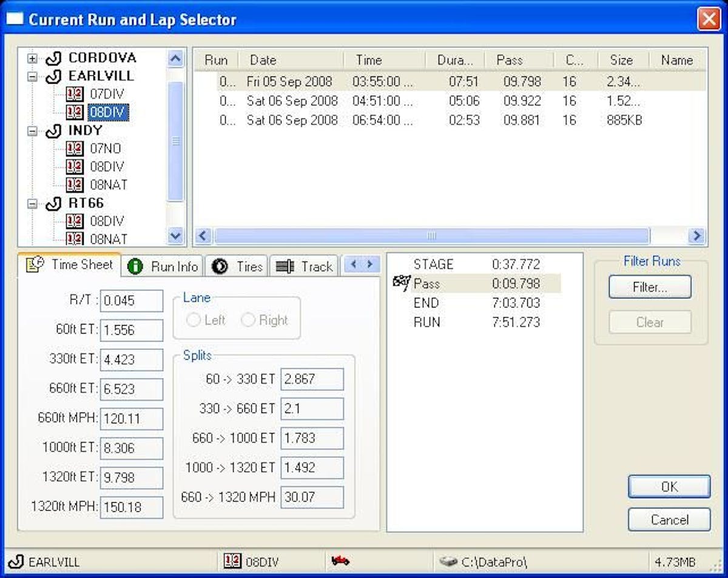Click the red car icon in status bar

click(340, 561)
